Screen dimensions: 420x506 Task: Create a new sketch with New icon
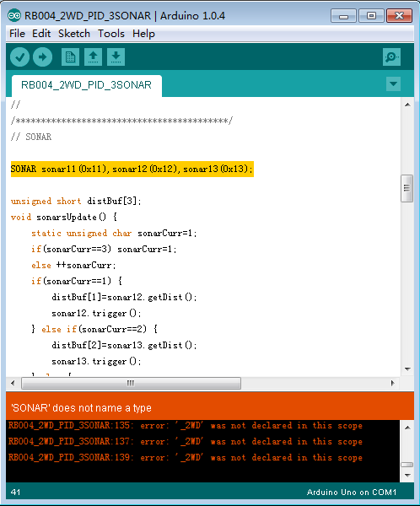click(70, 57)
